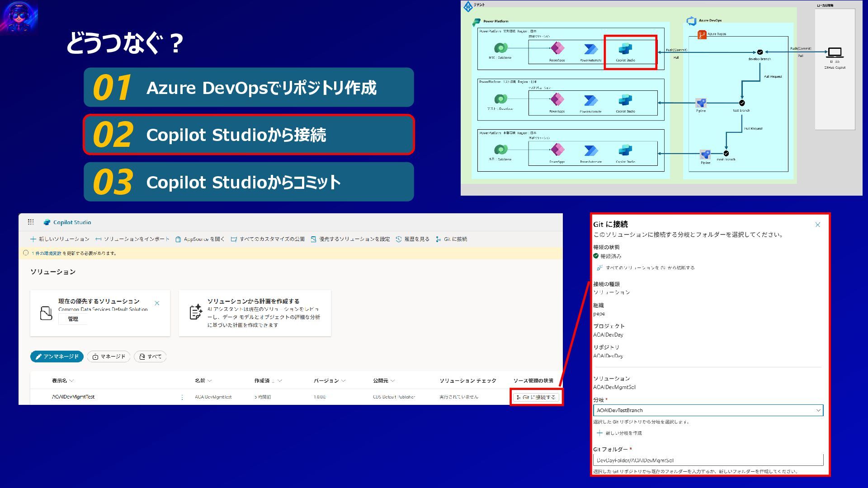Click the info circle icon in the yellow banner

coord(26,253)
